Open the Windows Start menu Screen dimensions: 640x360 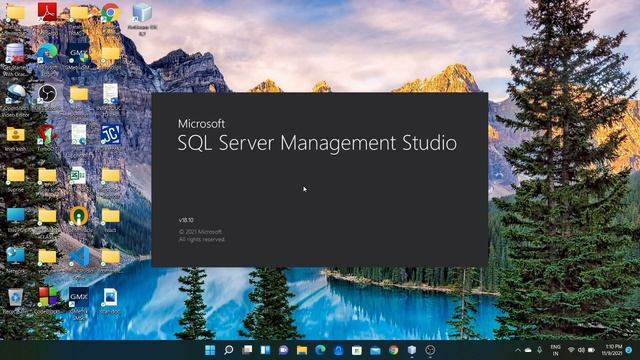click(210, 350)
